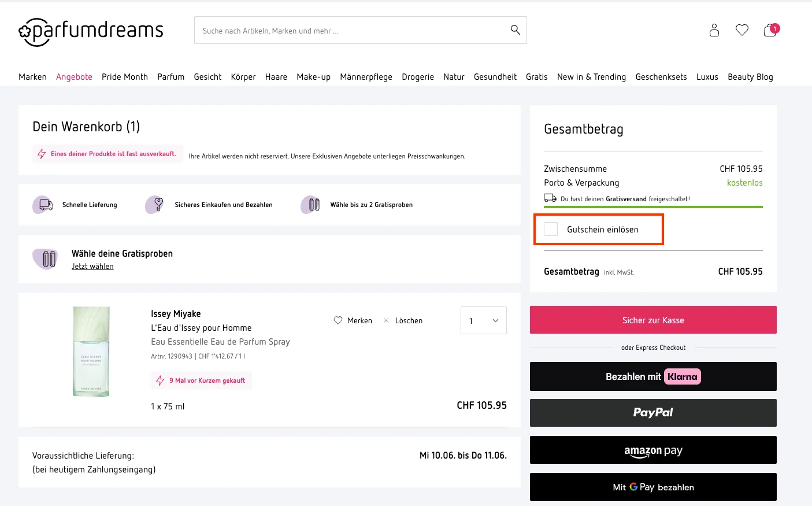Open the Drogerie menu
The image size is (812, 506).
[x=418, y=77]
